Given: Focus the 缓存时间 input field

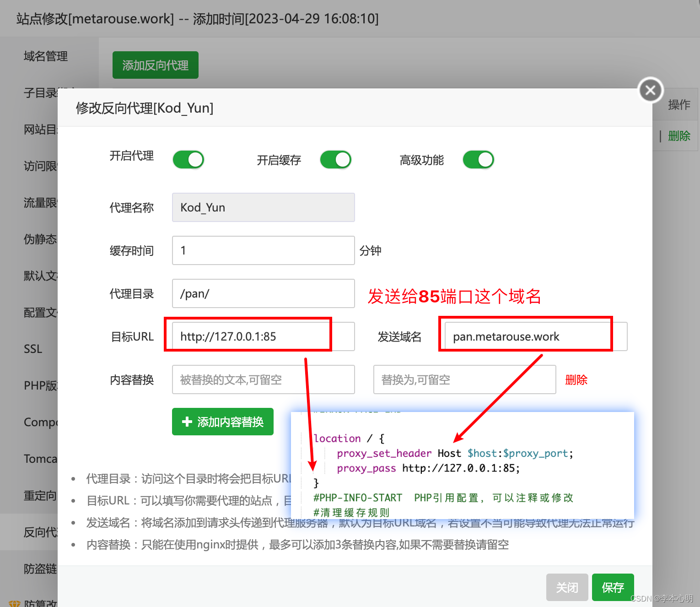Looking at the screenshot, I should pos(263,250).
